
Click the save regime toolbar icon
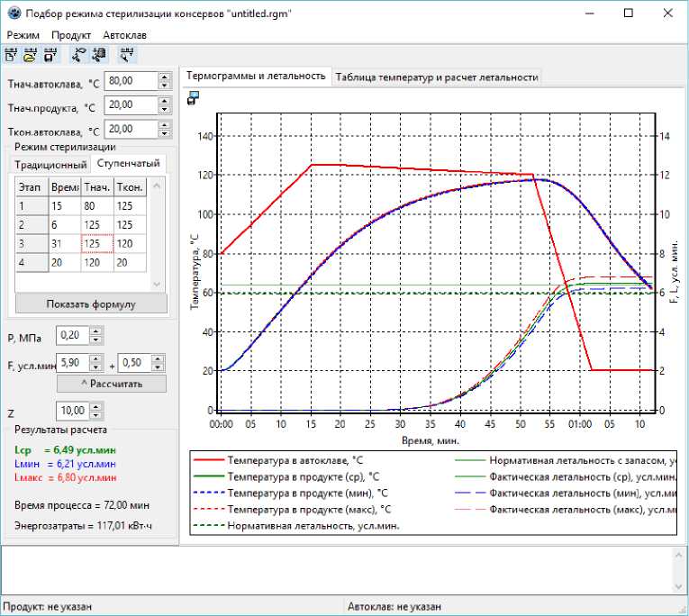click(49, 55)
